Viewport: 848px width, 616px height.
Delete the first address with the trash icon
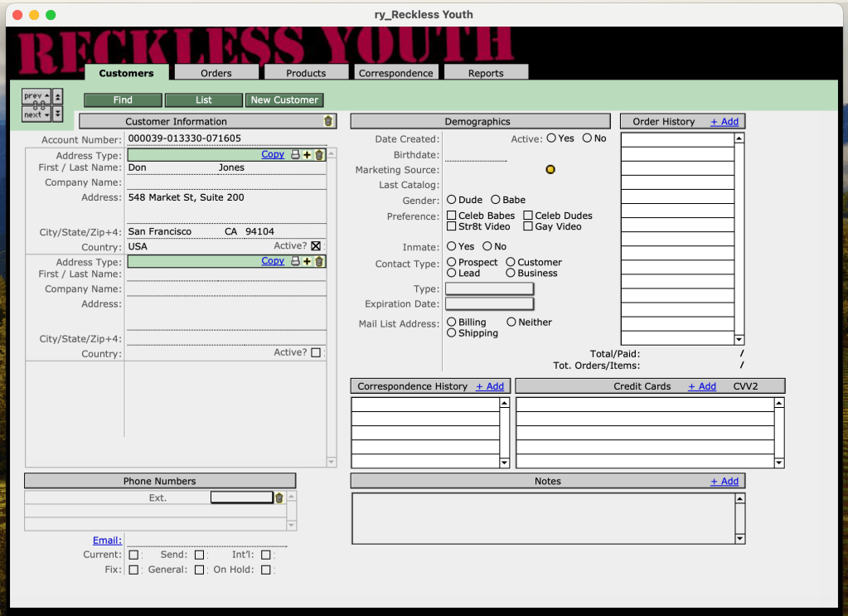[x=317, y=155]
